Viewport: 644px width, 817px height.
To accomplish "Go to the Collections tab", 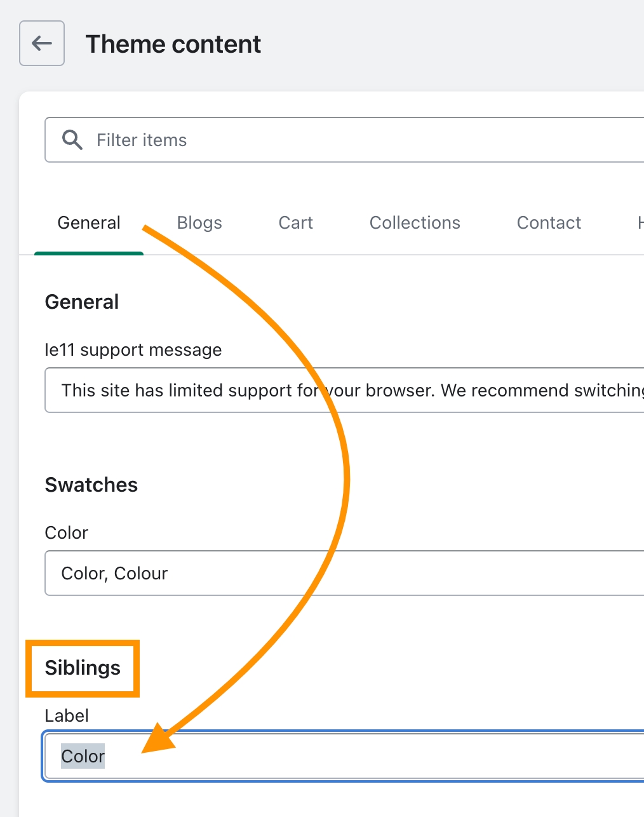I will 415,223.
